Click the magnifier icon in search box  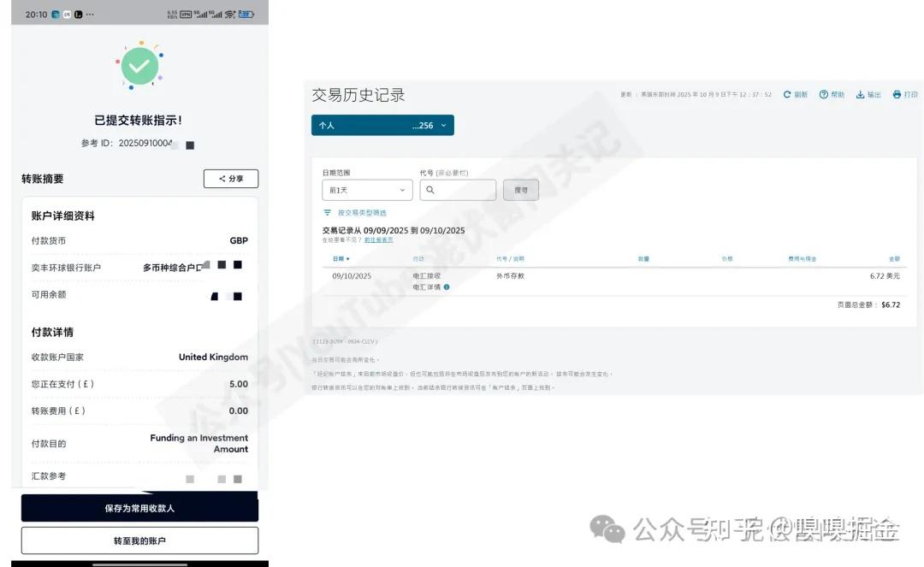(430, 190)
